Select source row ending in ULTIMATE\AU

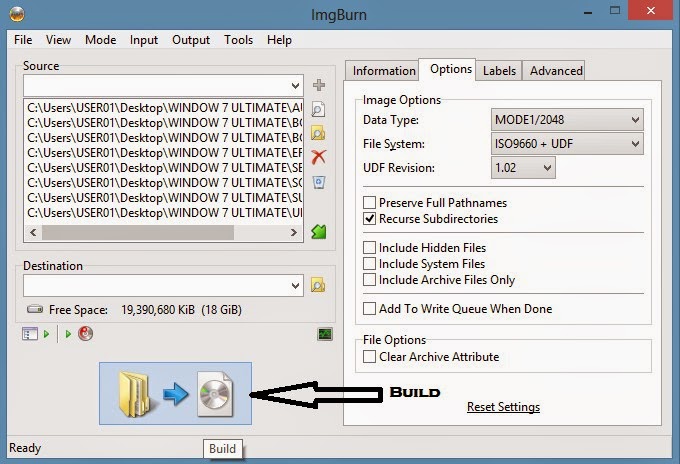click(x=164, y=108)
